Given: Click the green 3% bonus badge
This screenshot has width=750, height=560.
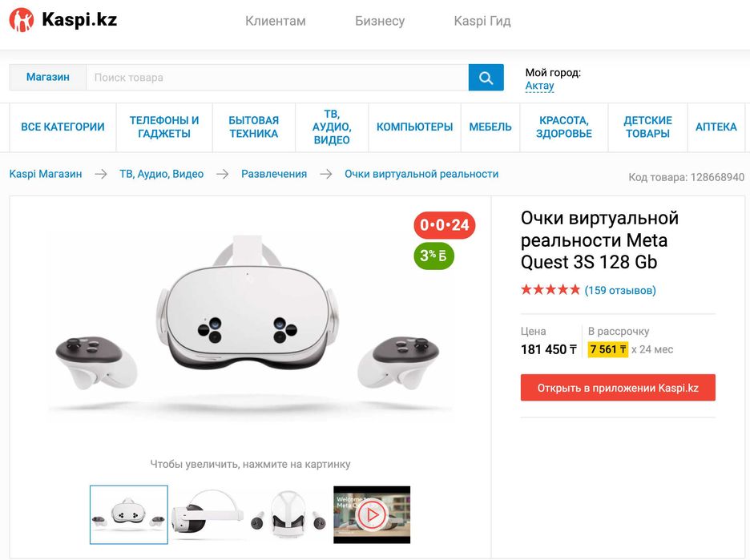Looking at the screenshot, I should pyautogui.click(x=433, y=256).
